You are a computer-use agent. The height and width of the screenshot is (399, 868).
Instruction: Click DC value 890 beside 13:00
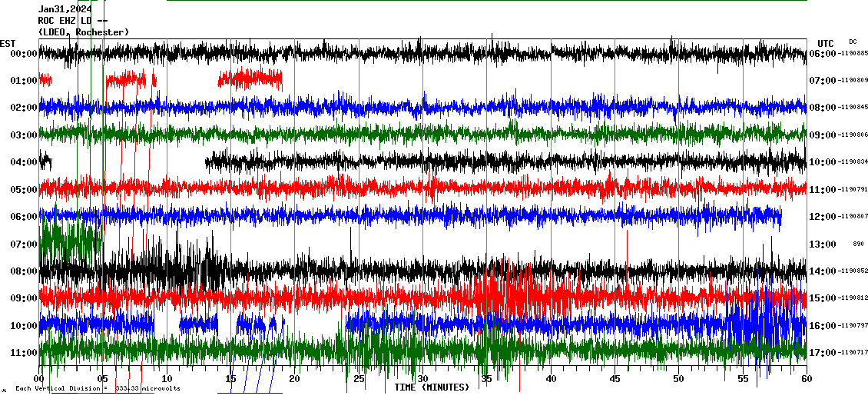point(858,244)
